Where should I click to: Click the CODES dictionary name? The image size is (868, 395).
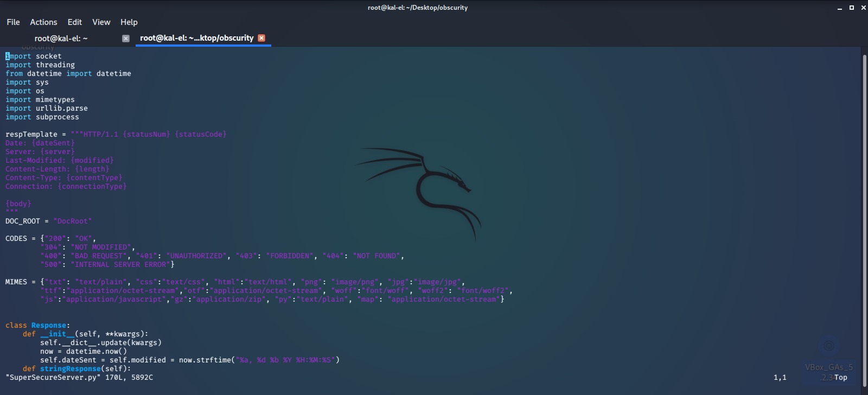16,239
